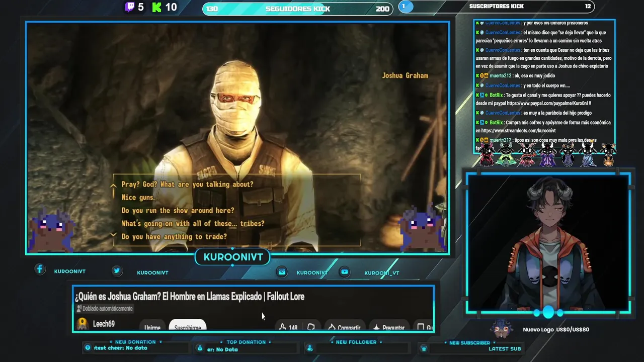Choose the 'Nice guns.' dialogue option
Viewport: 644px width, 362px height.
138,198
